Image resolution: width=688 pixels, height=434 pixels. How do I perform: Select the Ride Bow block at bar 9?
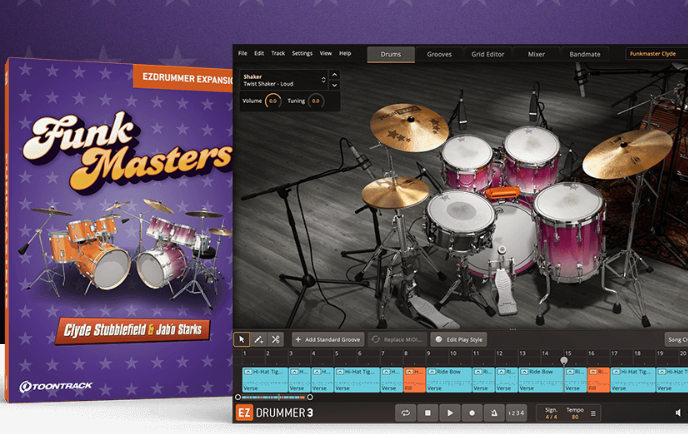pyautogui.click(x=449, y=380)
